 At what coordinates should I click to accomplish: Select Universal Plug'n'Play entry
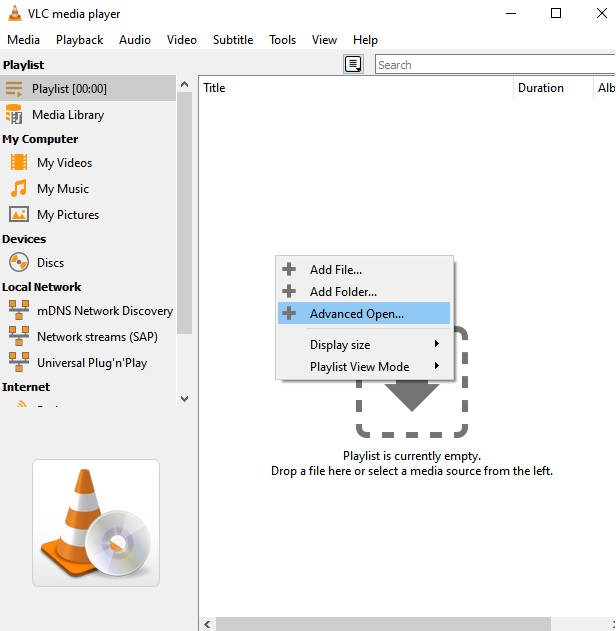pos(88,363)
